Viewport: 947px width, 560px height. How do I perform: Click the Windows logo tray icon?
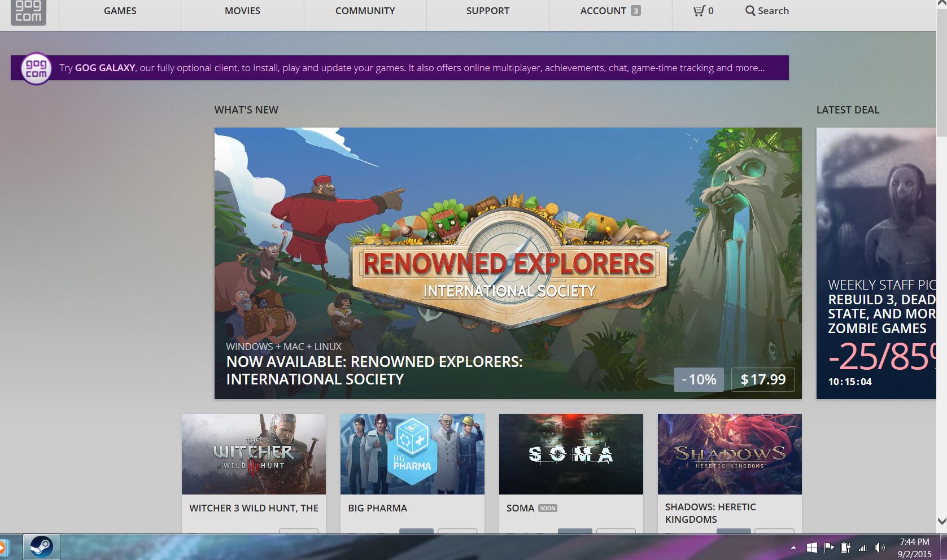pos(812,547)
